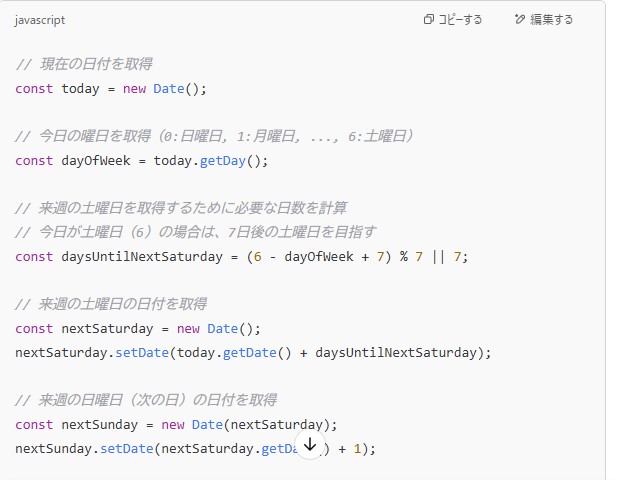Click the comment starting 今日の曜日を取得
Screen dimensions: 622x480
point(214,136)
